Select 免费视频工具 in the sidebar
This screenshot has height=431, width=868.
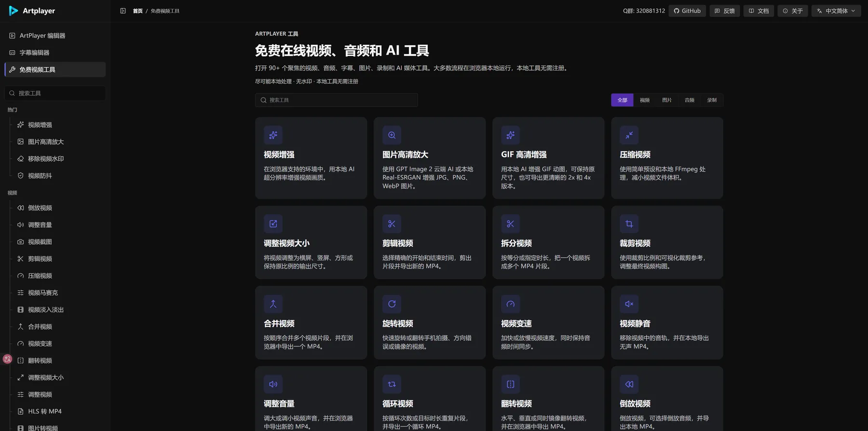(55, 70)
